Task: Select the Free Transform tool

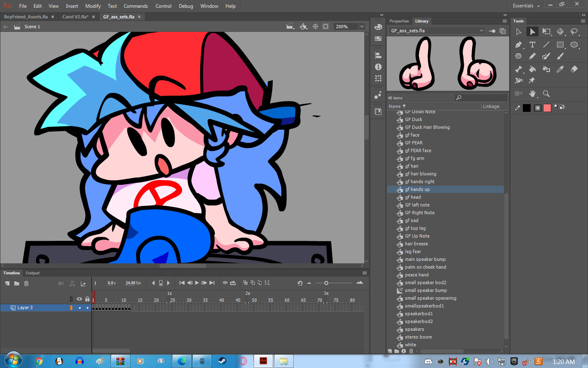Action: [546, 31]
